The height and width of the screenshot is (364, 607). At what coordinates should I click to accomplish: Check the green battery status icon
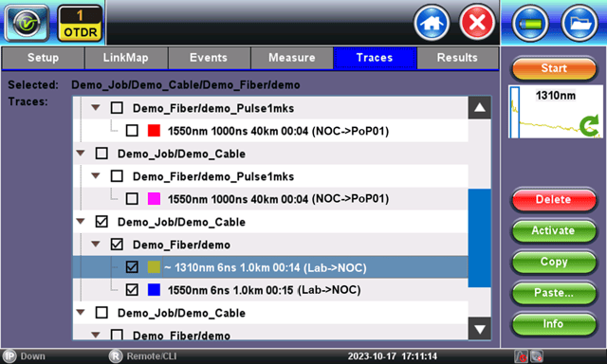530,24
